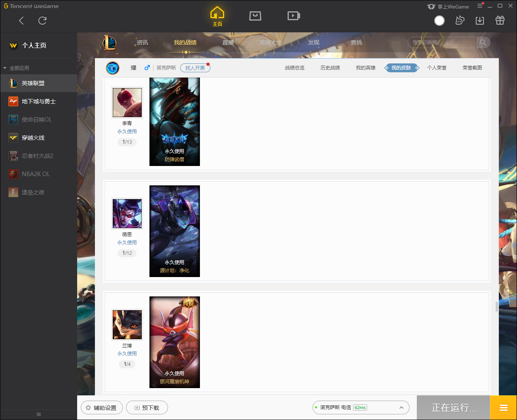Viewport: 517px width, 420px height.
Task: Select 使命召唤OL in the game list
Action: (38, 120)
